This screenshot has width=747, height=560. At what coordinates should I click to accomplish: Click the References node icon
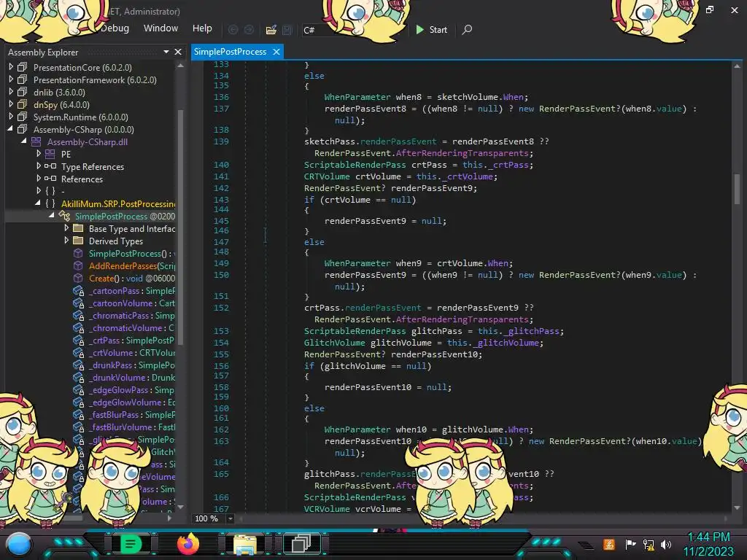[x=50, y=179]
